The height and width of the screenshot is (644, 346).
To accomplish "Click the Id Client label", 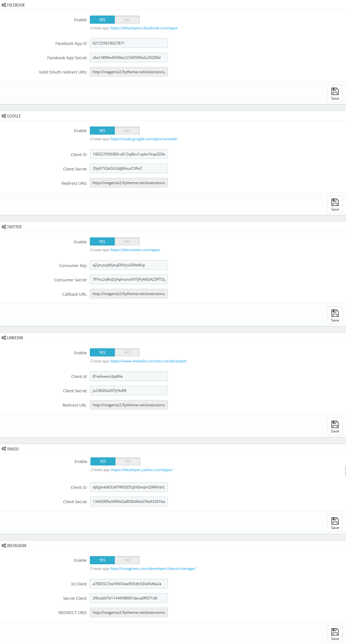I will coord(79,584).
